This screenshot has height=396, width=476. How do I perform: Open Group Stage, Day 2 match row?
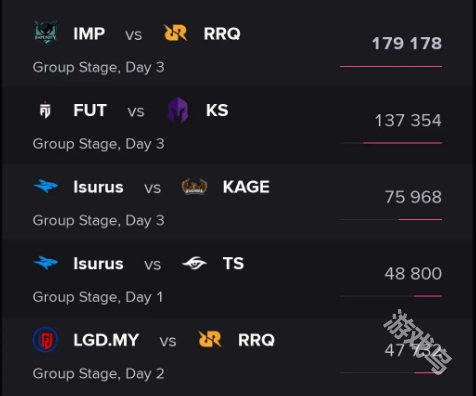pyautogui.click(x=238, y=356)
